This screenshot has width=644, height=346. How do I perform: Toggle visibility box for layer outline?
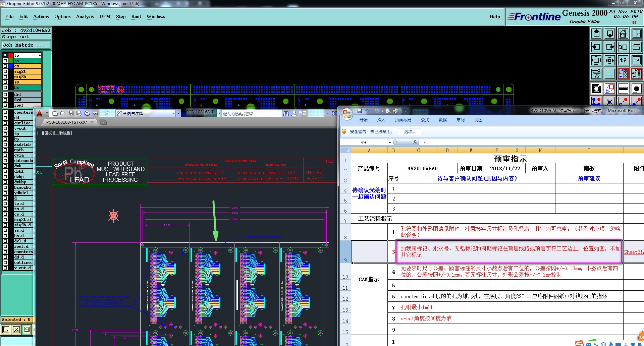click(x=5, y=123)
